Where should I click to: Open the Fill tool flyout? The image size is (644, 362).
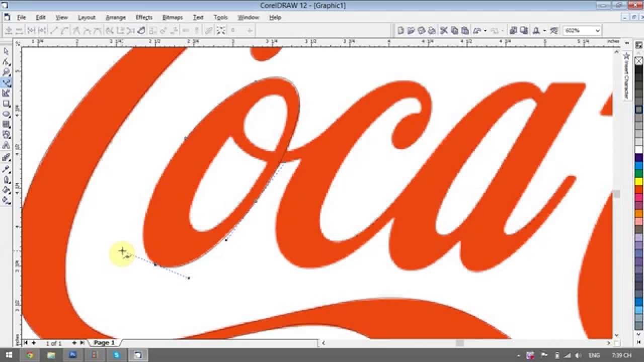(x=7, y=190)
